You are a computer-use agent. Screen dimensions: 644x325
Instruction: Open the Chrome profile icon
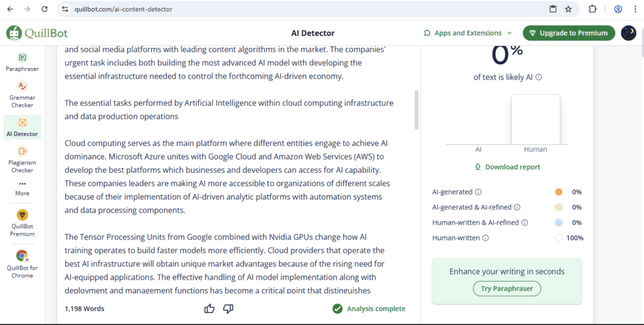click(618, 9)
